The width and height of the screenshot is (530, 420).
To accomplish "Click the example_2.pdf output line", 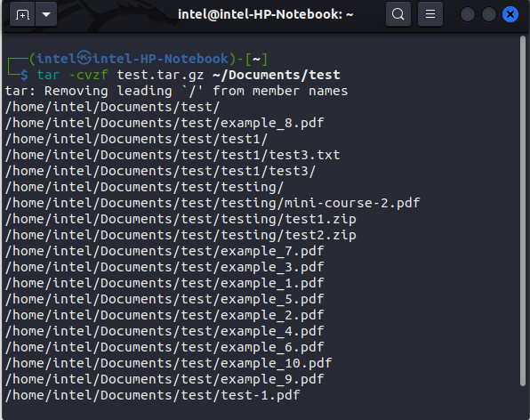I will (165, 315).
